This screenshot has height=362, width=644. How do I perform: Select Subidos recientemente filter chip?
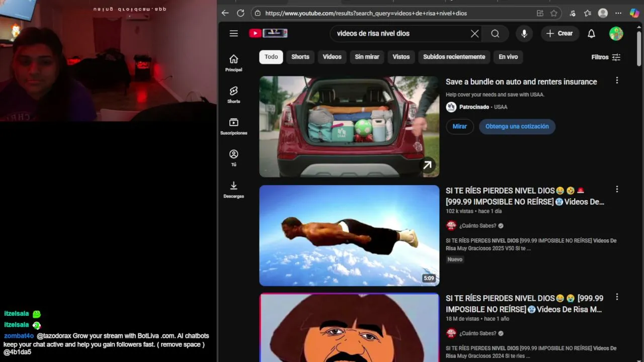(454, 57)
